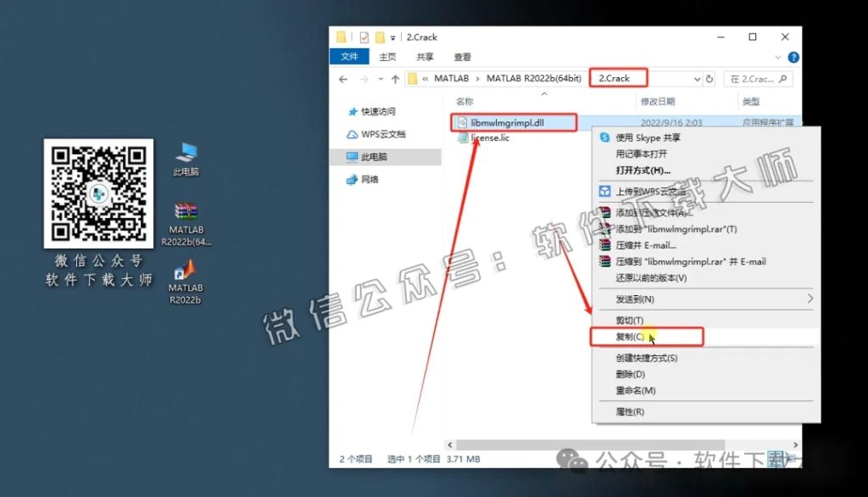Click the back navigation arrow
Viewport: 868px width, 497px height.
(x=342, y=78)
